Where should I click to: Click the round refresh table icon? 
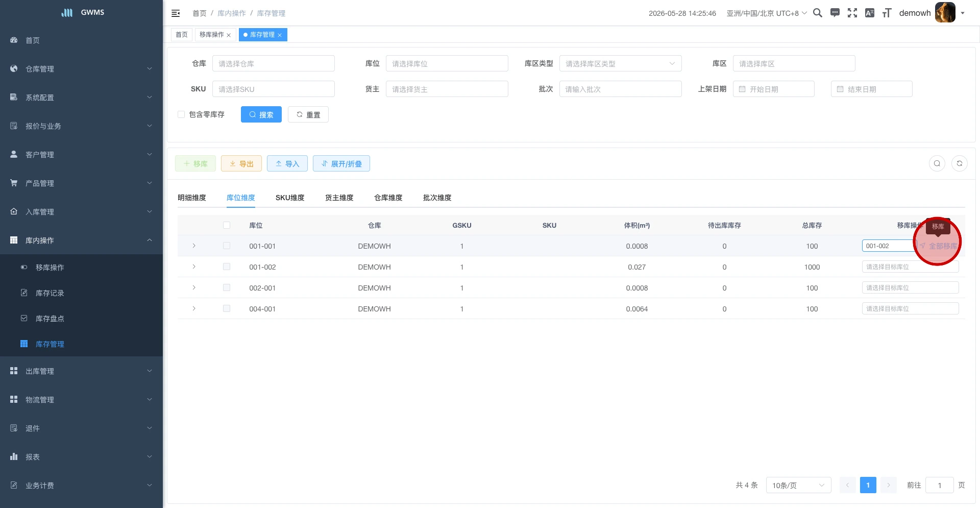[960, 163]
